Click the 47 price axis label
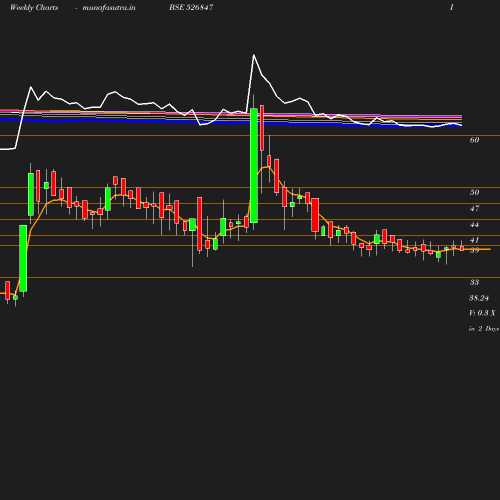Viewport: 500px width, 500px height. [474, 209]
